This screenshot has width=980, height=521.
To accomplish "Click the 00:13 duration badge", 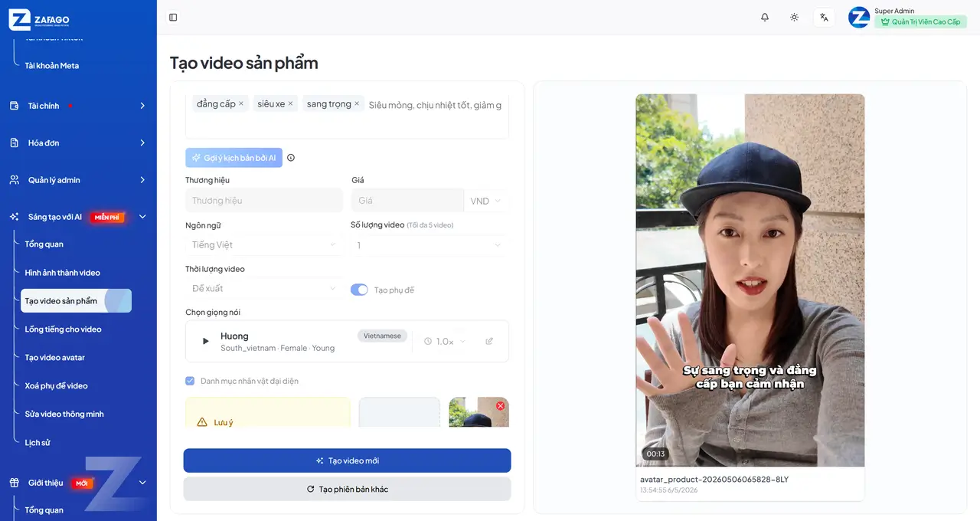I will coord(655,454).
